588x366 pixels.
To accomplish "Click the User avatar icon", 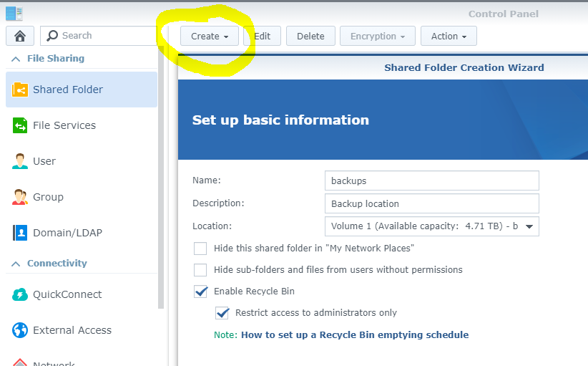I will pos(20,161).
